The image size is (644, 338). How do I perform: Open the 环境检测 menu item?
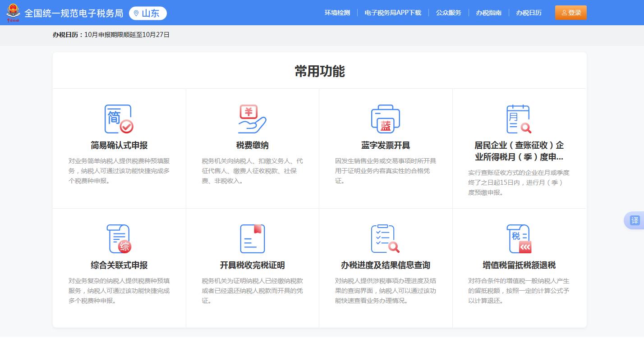tap(337, 13)
